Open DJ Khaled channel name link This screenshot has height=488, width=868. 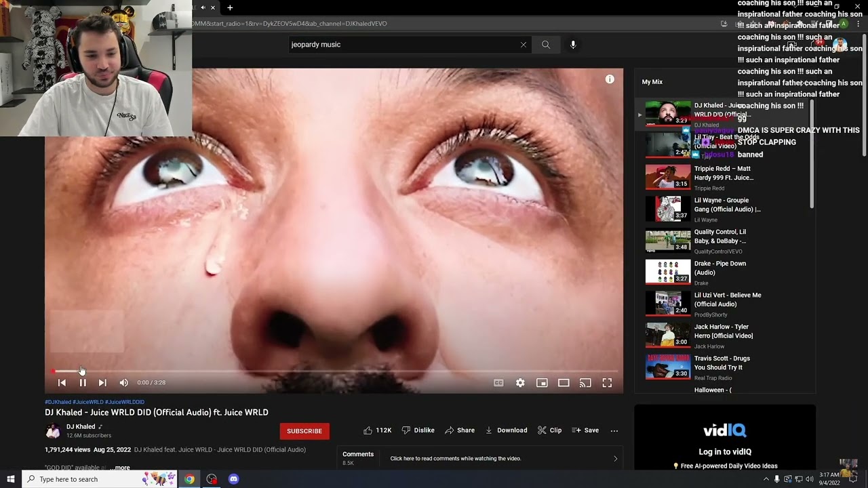pos(81,427)
